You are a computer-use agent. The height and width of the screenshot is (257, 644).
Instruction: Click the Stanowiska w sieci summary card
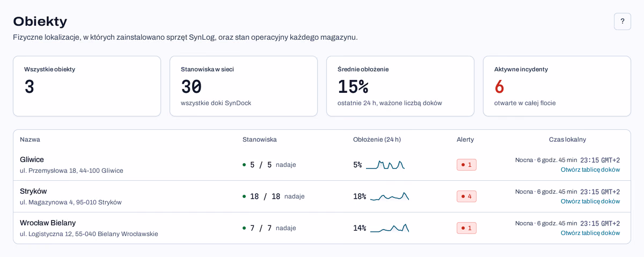pos(244,86)
